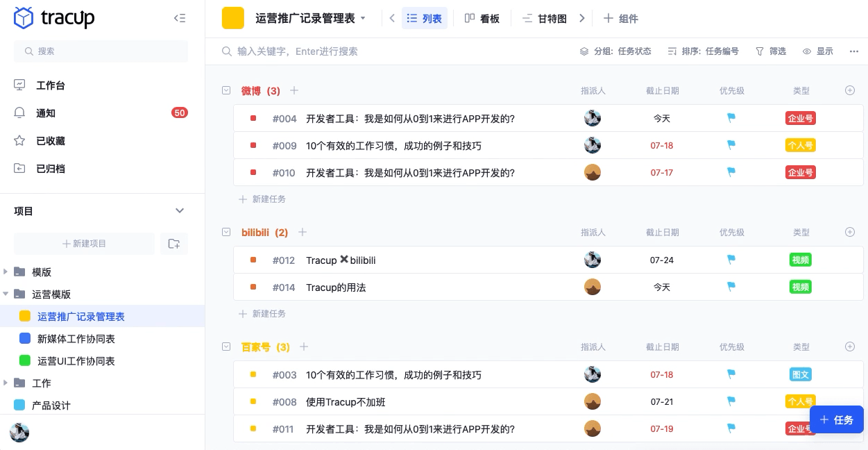The image size is (868, 450).
Task: Open the 运营推广记录管理表 title dropdown
Action: (x=363, y=18)
